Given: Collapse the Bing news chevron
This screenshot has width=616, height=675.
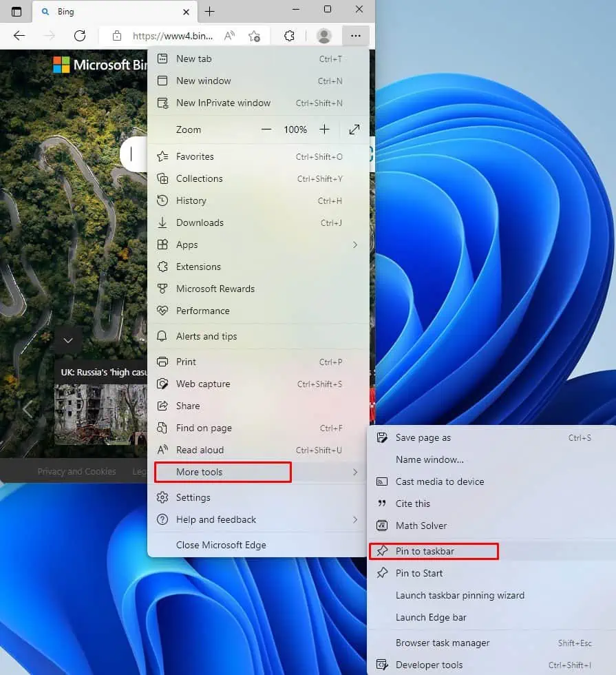Looking at the screenshot, I should click(x=68, y=340).
